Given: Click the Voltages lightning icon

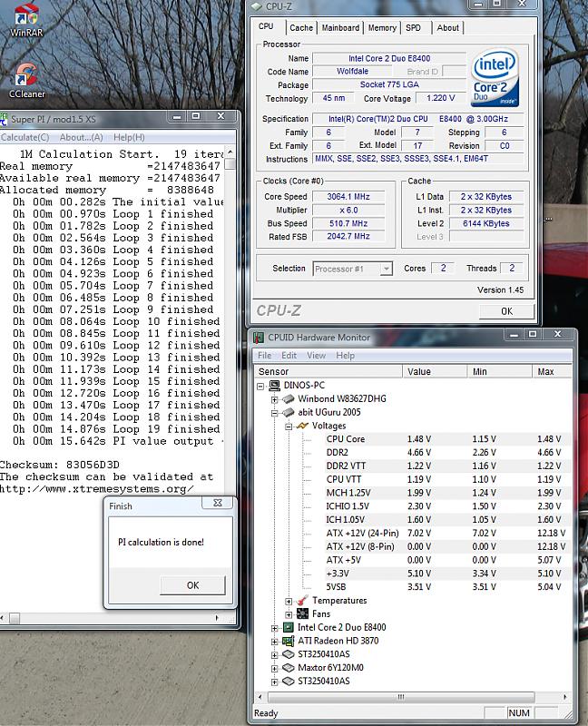Looking at the screenshot, I should pos(302,426).
